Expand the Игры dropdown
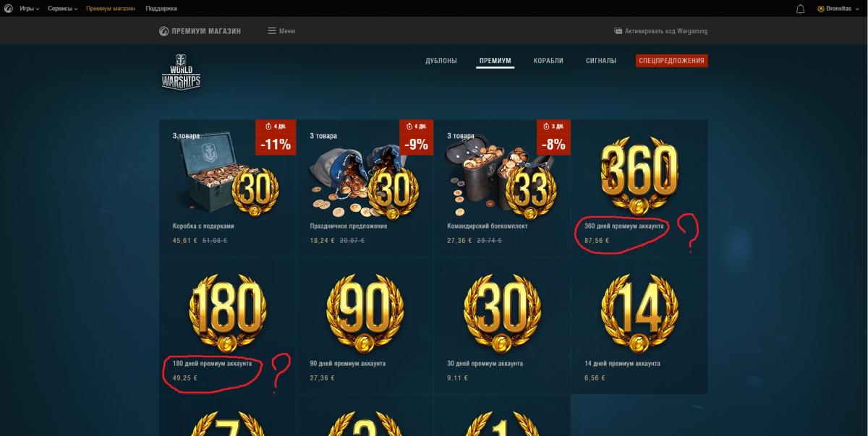Image resolution: width=868 pixels, height=436 pixels. pos(29,9)
